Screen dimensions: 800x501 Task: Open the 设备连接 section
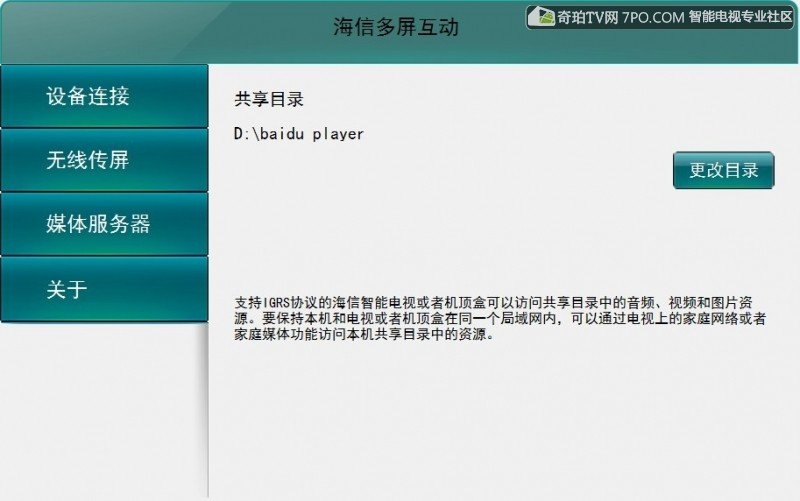click(104, 96)
